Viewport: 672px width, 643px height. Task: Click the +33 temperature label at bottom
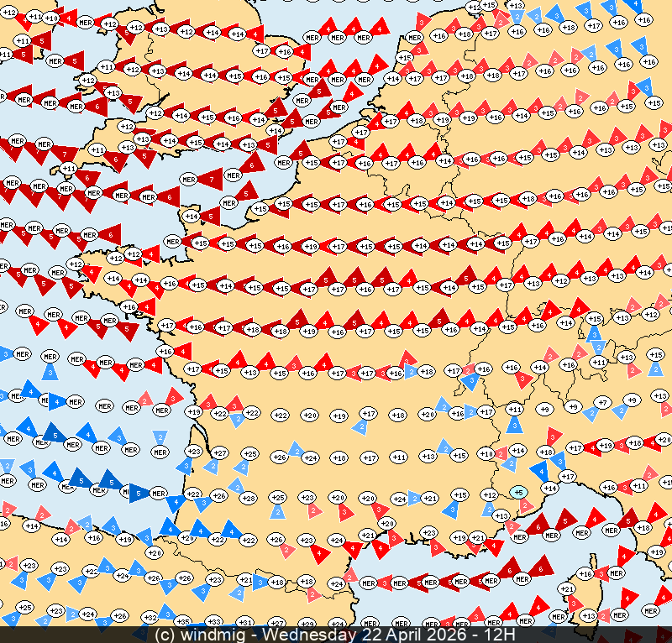214,622
